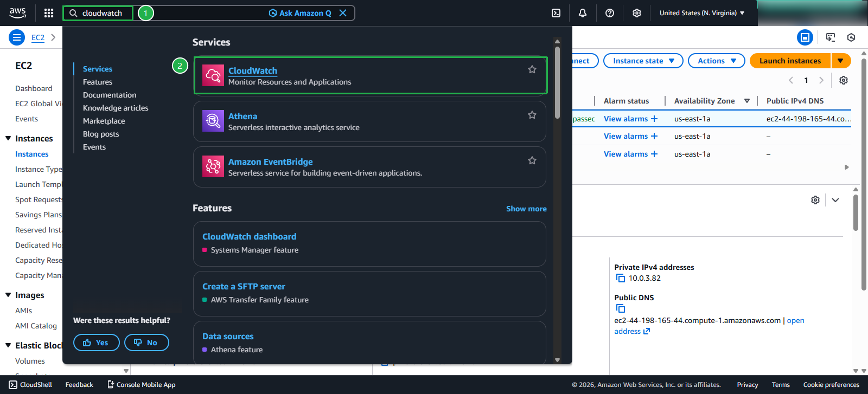Go to the next page of instances
The height and width of the screenshot is (394, 868).
821,80
